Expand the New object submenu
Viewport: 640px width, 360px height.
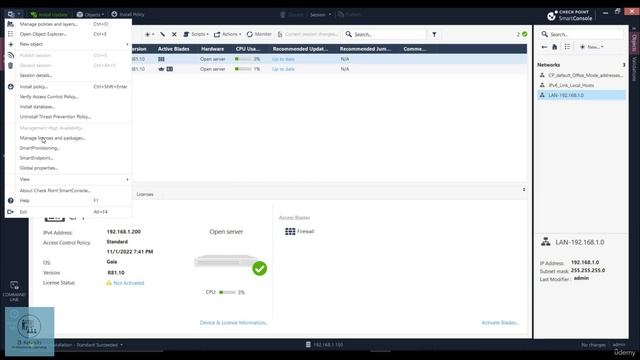pos(68,44)
